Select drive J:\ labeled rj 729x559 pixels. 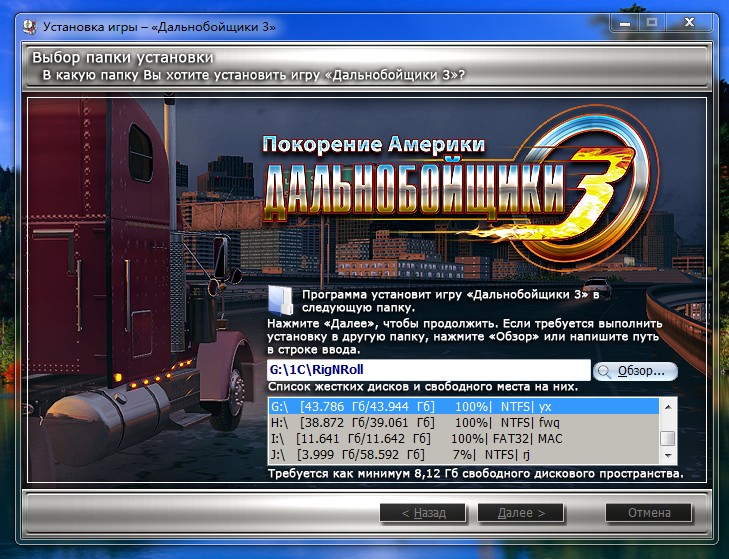(464, 454)
